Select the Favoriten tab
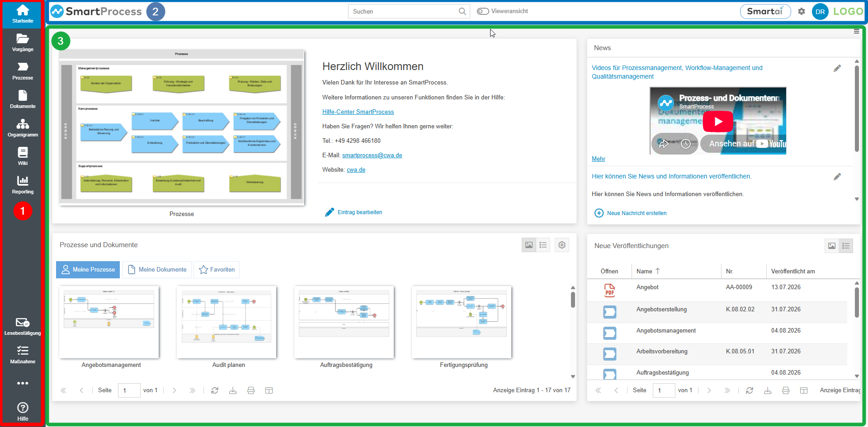The width and height of the screenshot is (868, 427). pyautogui.click(x=217, y=270)
